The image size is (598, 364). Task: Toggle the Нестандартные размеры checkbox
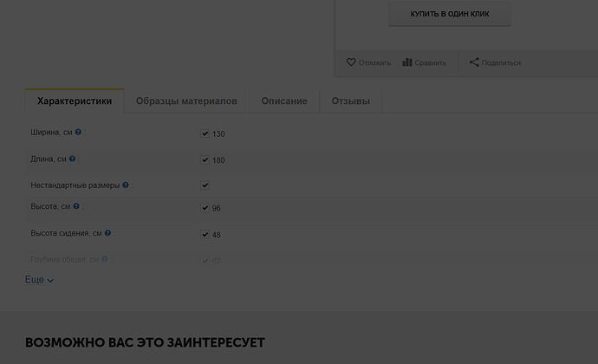(205, 185)
